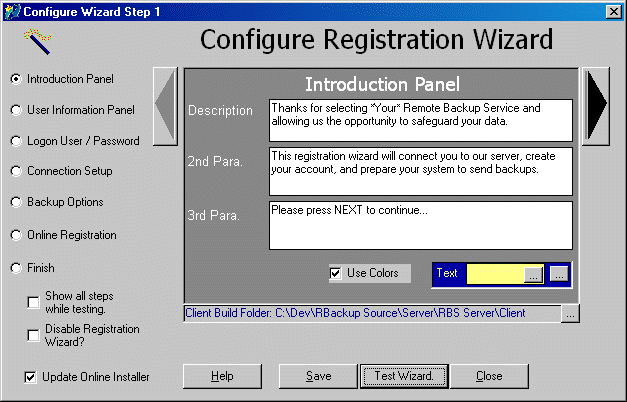Toggle the Use Colors checkbox
The height and width of the screenshot is (402, 627).
click(x=336, y=273)
